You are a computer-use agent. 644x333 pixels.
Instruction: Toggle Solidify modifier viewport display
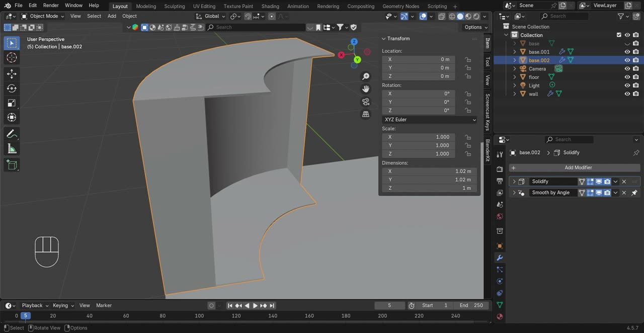tap(599, 182)
